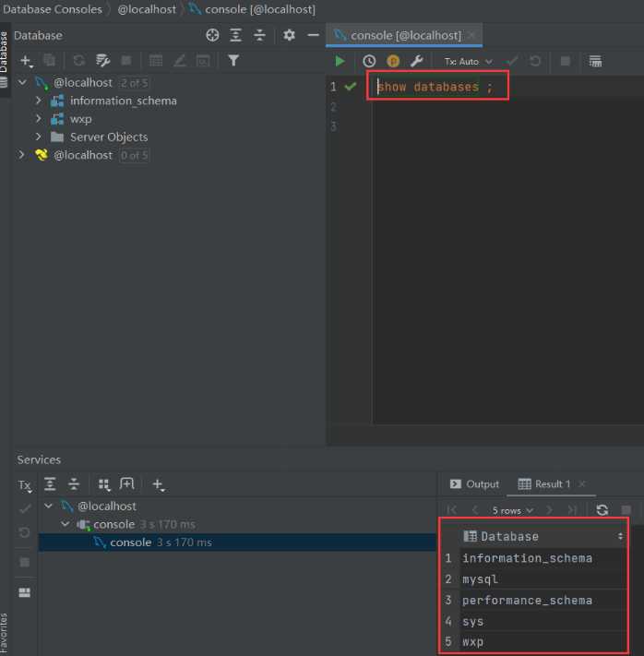Click the Deactivate (stop) icon in Database toolbar

[x=126, y=61]
